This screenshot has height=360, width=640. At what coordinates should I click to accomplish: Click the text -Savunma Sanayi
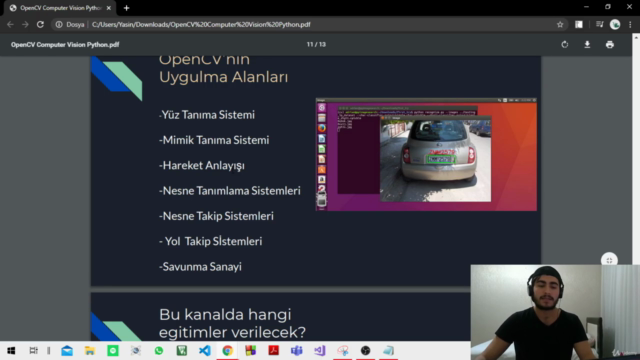pyautogui.click(x=200, y=267)
